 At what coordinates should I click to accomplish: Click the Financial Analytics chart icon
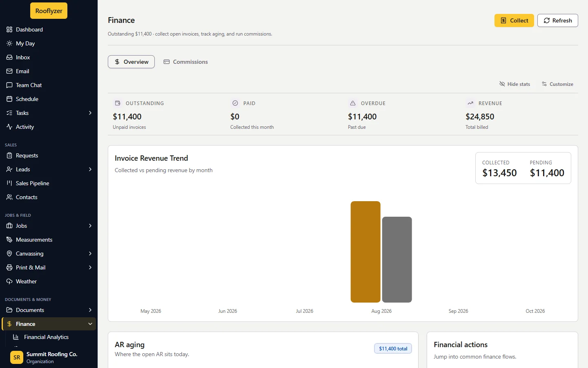click(x=16, y=337)
